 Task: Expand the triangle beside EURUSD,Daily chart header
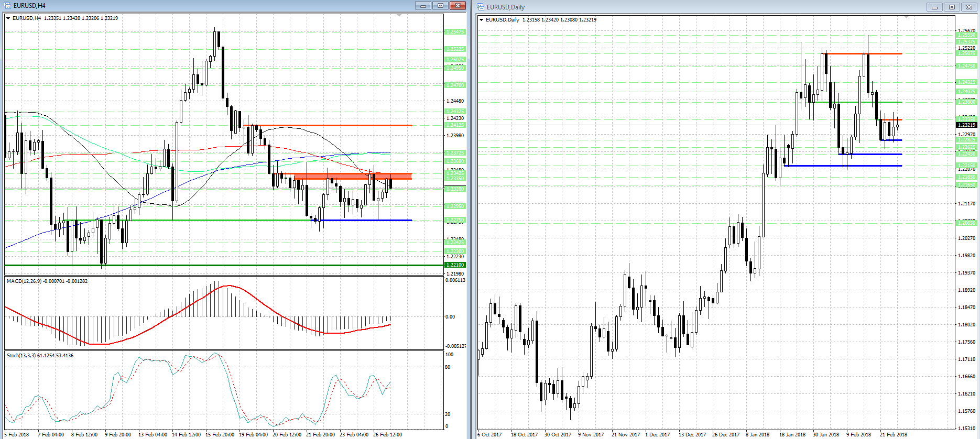[x=482, y=20]
